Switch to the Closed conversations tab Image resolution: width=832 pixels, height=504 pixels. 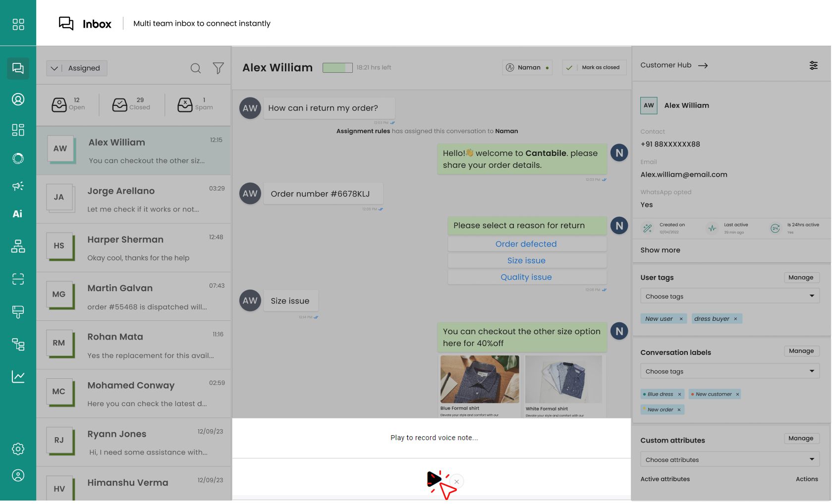click(131, 104)
